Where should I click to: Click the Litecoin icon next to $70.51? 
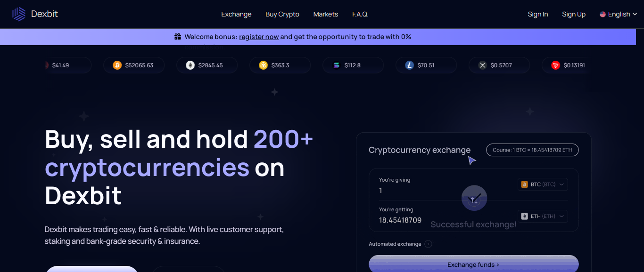(x=409, y=65)
